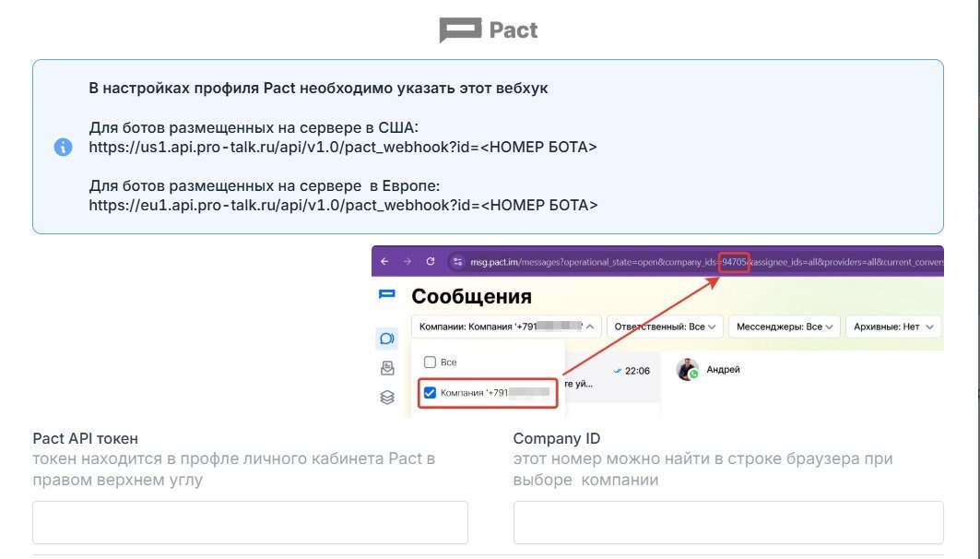980x559 pixels.
Task: Open the inbox tray sidebar icon
Action: coord(387,368)
